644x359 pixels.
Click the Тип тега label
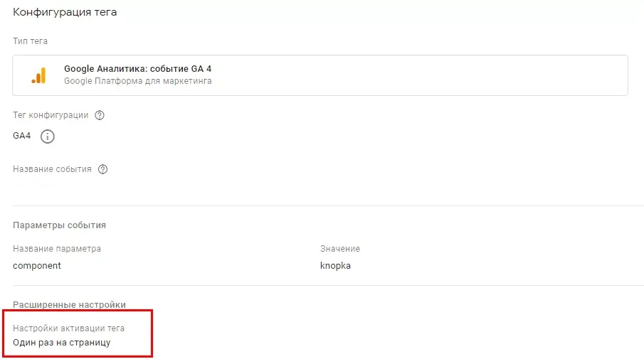click(30, 41)
